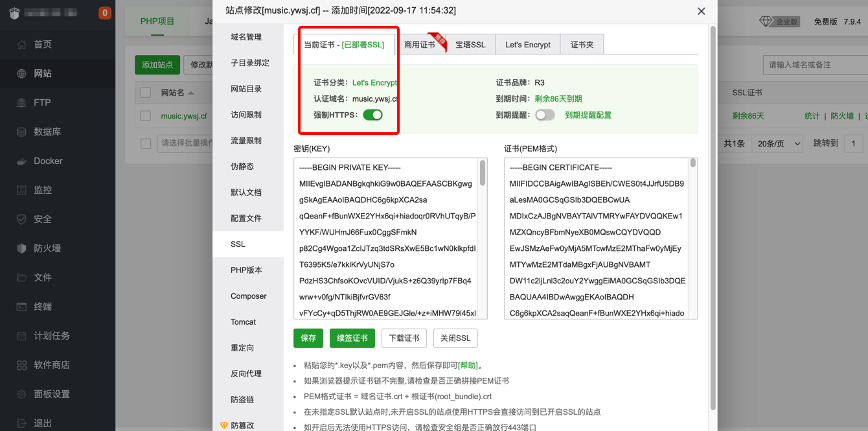The height and width of the screenshot is (431, 868).
Task: Open the Let's Encrypt tab
Action: click(x=528, y=45)
